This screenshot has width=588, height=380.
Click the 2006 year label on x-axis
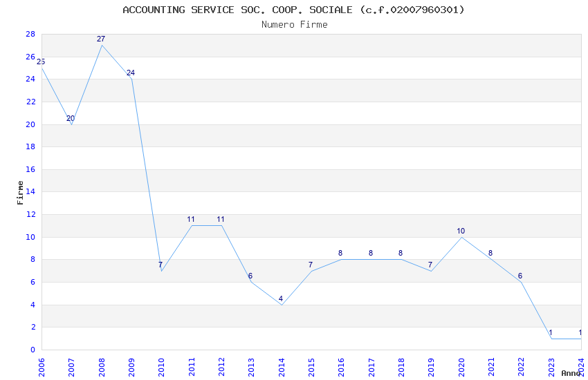click(x=42, y=368)
